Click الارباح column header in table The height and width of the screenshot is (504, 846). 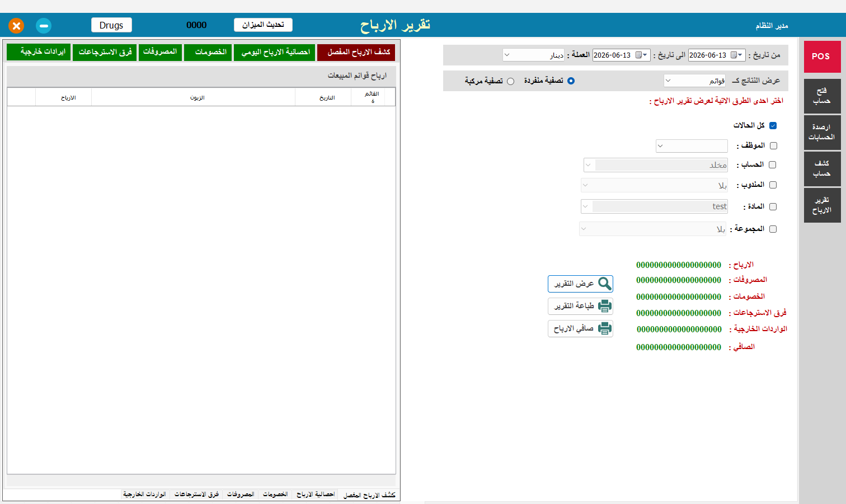coord(64,97)
